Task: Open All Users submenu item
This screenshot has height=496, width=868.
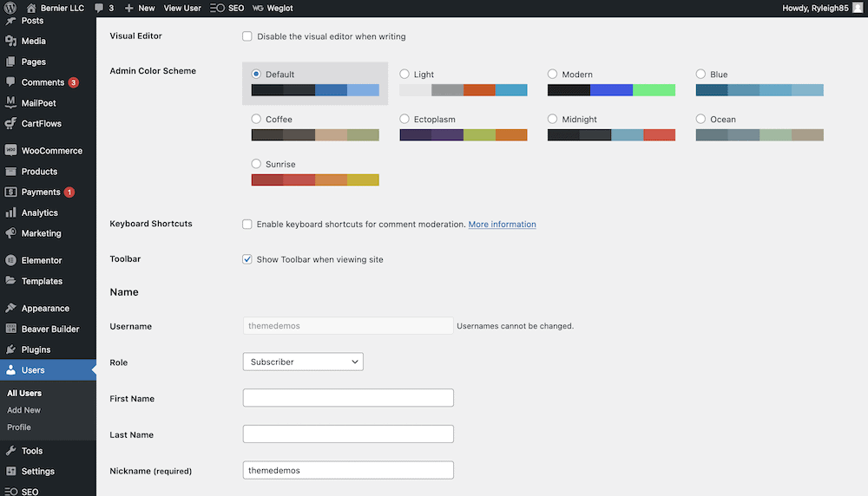Action: pos(23,393)
